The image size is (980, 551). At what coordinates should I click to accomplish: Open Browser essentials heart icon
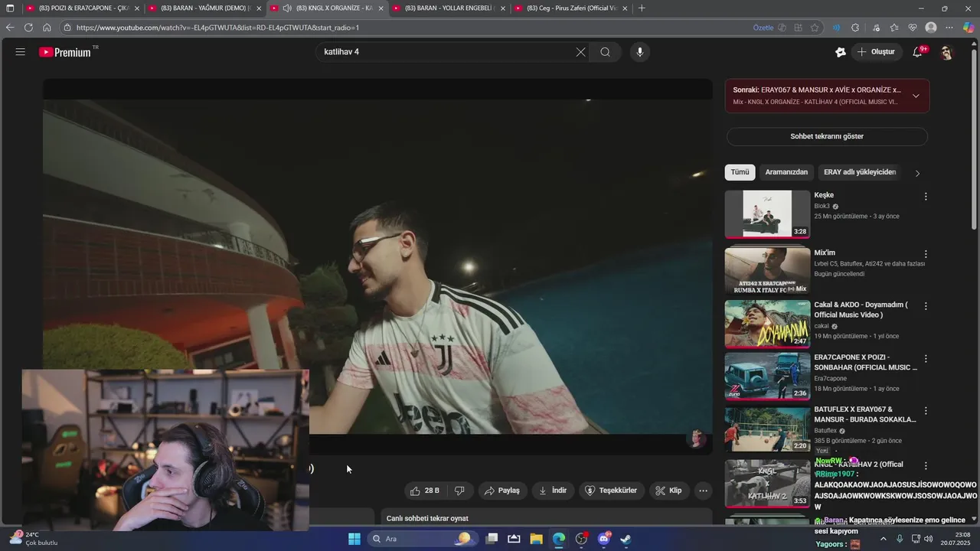(913, 28)
